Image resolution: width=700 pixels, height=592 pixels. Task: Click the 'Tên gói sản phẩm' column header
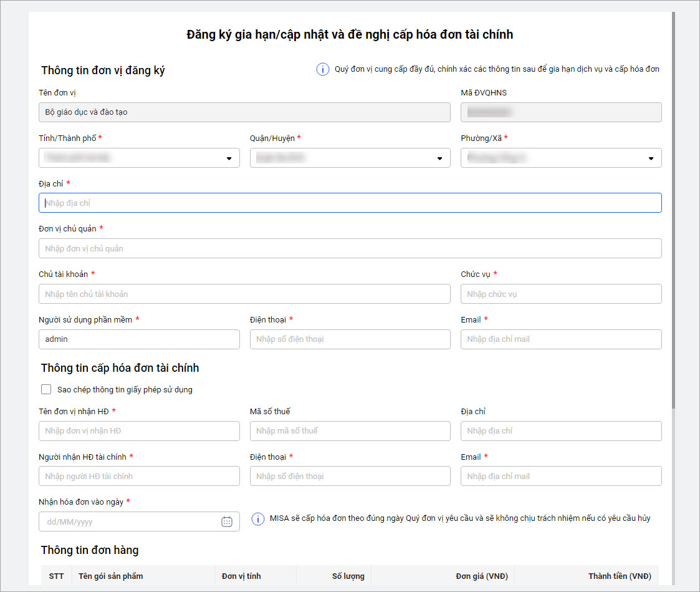(111, 576)
